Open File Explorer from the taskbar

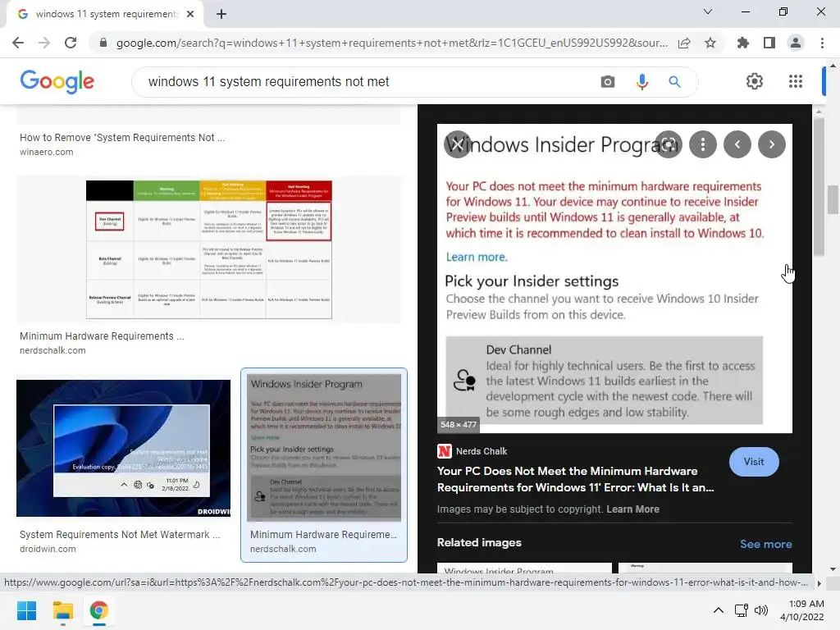pos(62,610)
